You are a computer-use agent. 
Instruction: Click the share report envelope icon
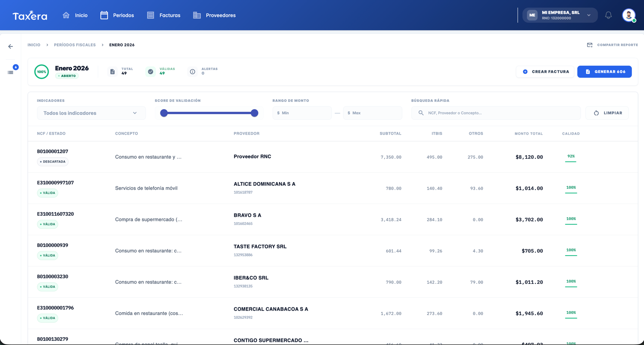tap(590, 45)
